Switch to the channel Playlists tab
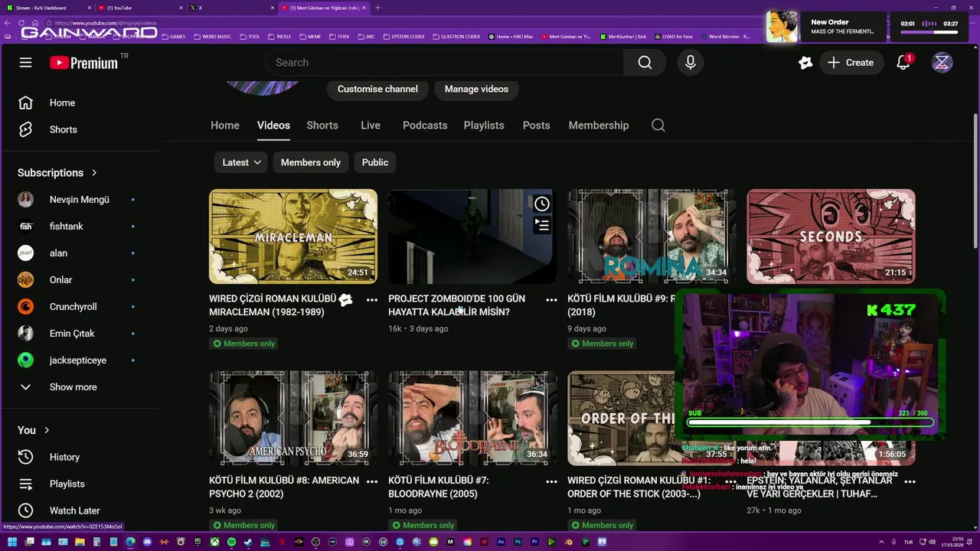 pyautogui.click(x=484, y=126)
